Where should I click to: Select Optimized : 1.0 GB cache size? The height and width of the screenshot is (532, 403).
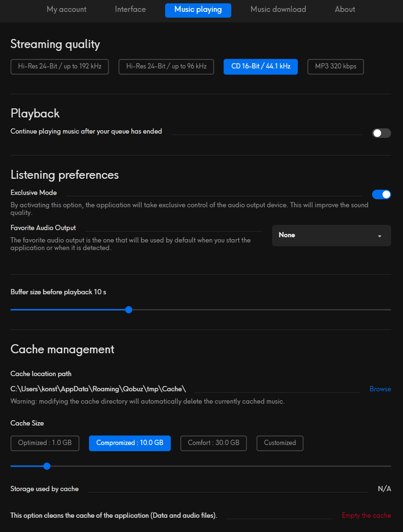pos(45,443)
